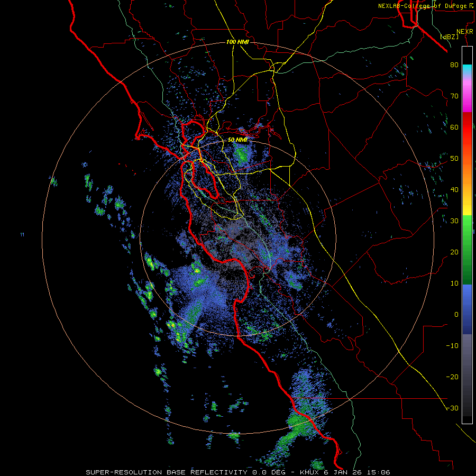The height and width of the screenshot is (476, 476).
Task: Click the -30 value on the dBZ scale
Action: click(x=452, y=408)
